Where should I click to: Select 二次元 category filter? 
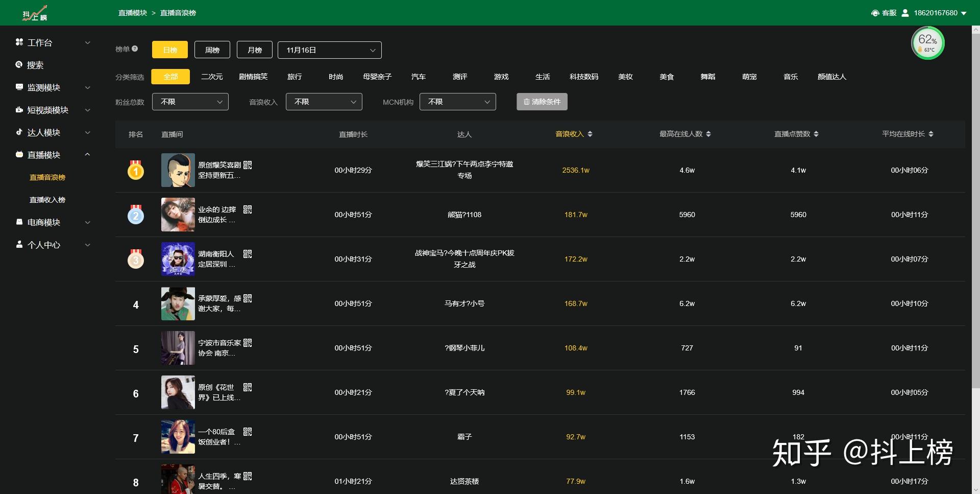tap(212, 77)
